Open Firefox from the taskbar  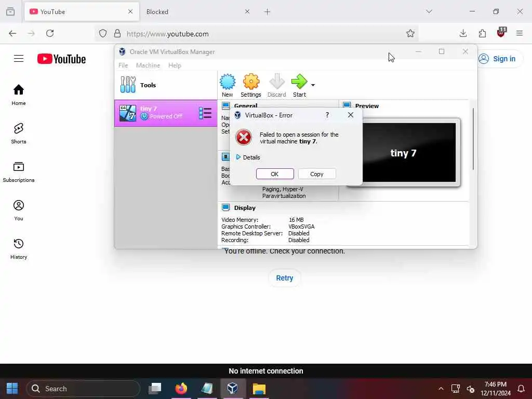pyautogui.click(x=181, y=389)
